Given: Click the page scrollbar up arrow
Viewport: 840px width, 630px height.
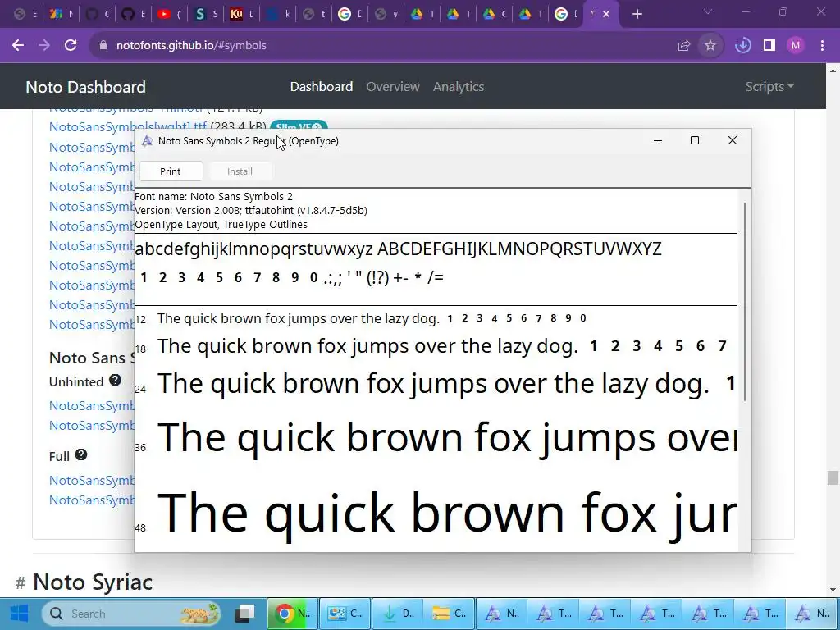Looking at the screenshot, I should (833, 71).
